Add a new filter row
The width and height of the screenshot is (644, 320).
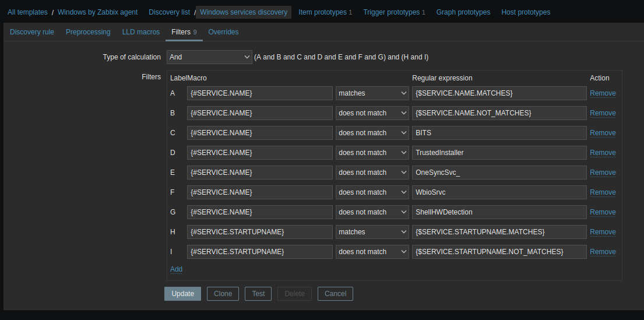176,269
